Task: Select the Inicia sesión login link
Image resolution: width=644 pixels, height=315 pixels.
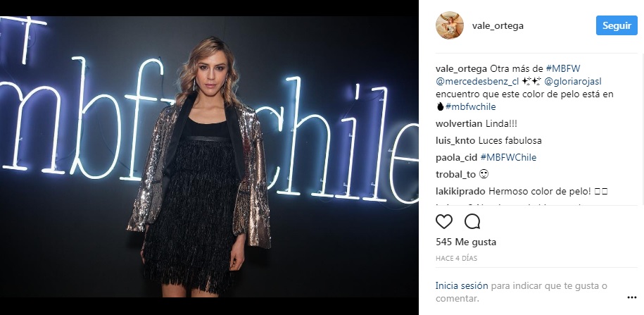Action: [462, 286]
